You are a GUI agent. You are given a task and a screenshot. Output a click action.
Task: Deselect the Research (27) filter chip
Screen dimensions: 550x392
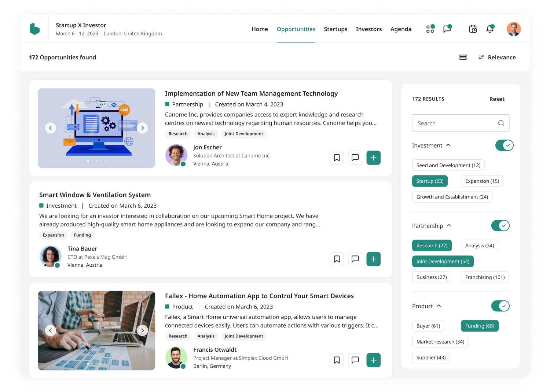click(x=432, y=245)
